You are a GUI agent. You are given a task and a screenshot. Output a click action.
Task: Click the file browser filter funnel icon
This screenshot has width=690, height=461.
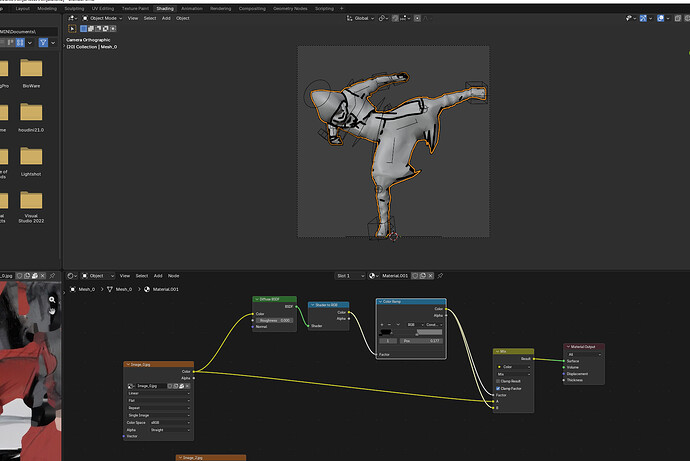pyautogui.click(x=43, y=43)
